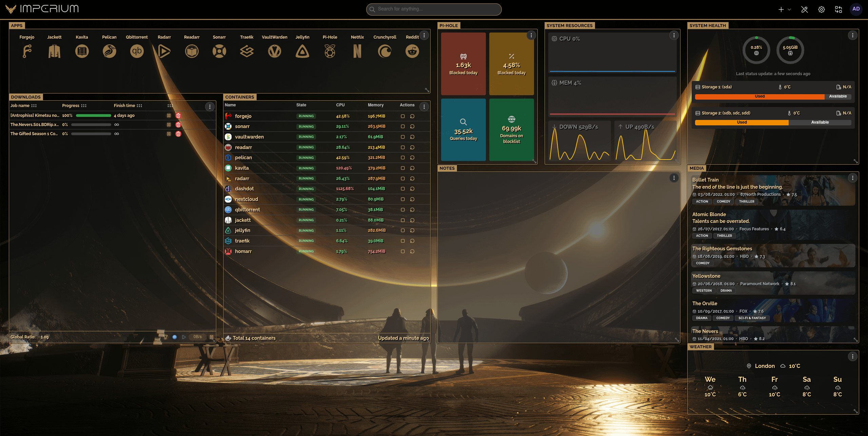Tick the jellyfin container's selection checkbox
Viewport: 868px width, 436px height.
403,230
